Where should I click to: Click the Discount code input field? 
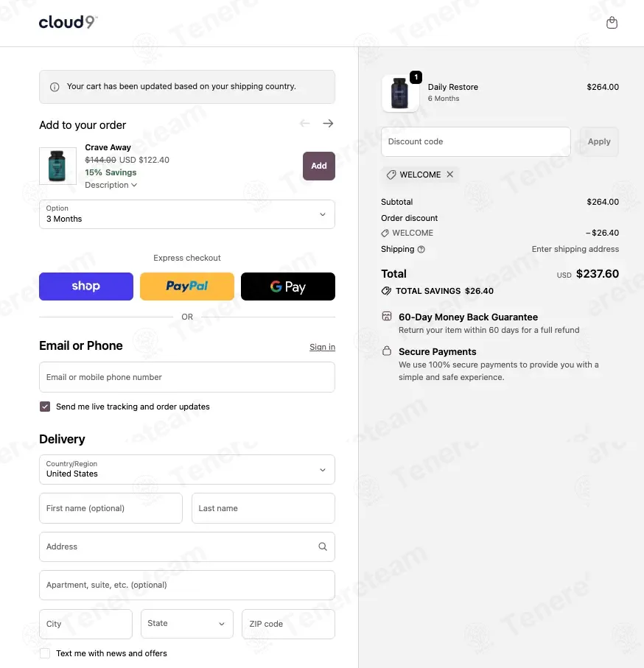click(475, 141)
